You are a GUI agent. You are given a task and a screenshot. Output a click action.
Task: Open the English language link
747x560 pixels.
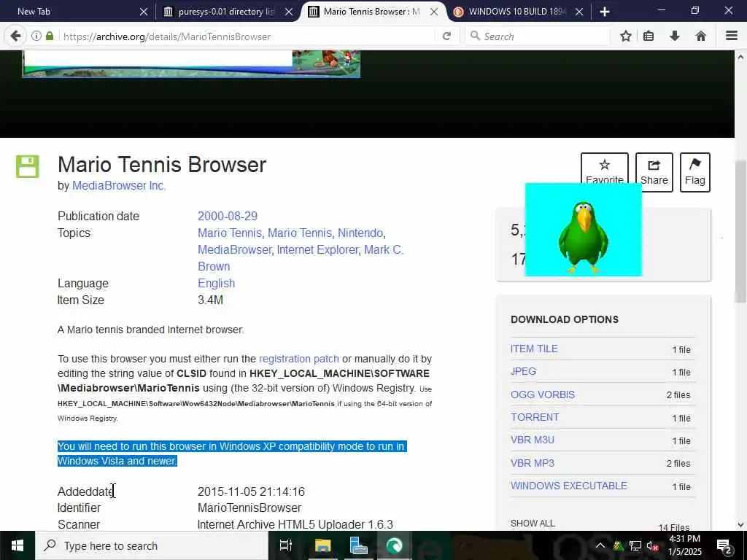[216, 284]
